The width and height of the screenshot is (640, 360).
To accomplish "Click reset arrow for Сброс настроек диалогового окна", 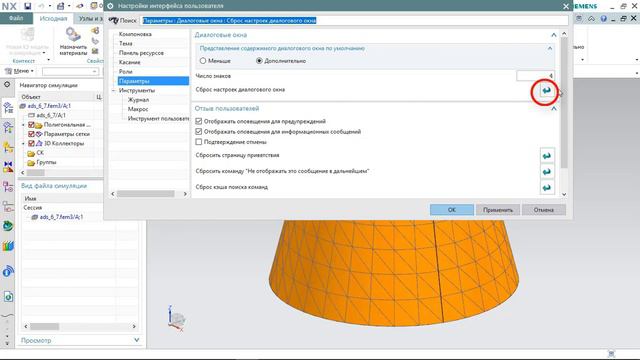I will (x=547, y=90).
